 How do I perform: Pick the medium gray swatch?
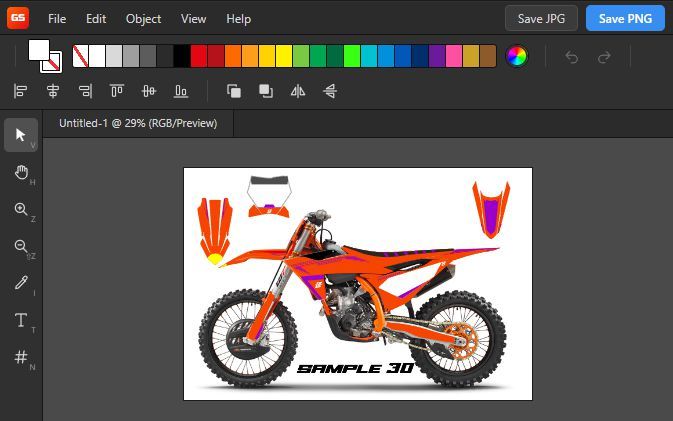pos(131,56)
